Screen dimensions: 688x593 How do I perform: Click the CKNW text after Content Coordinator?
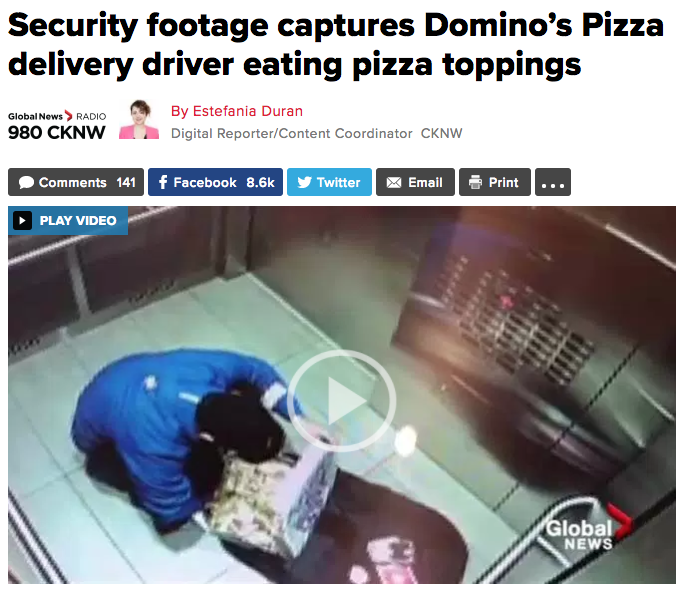click(441, 133)
